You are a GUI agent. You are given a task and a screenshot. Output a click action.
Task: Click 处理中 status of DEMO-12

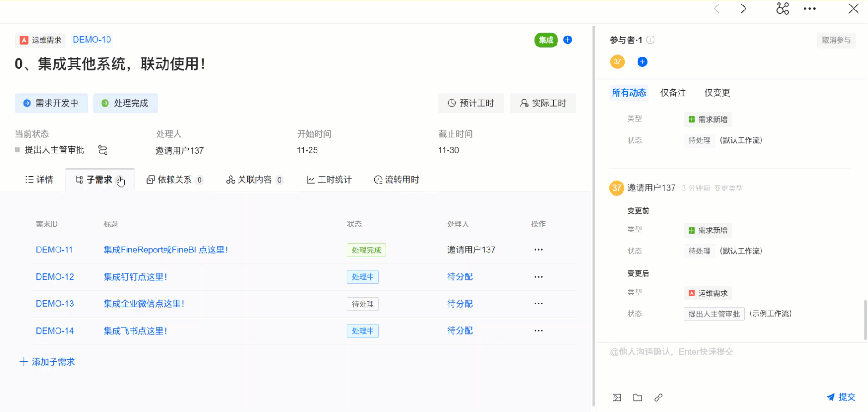[x=363, y=277]
